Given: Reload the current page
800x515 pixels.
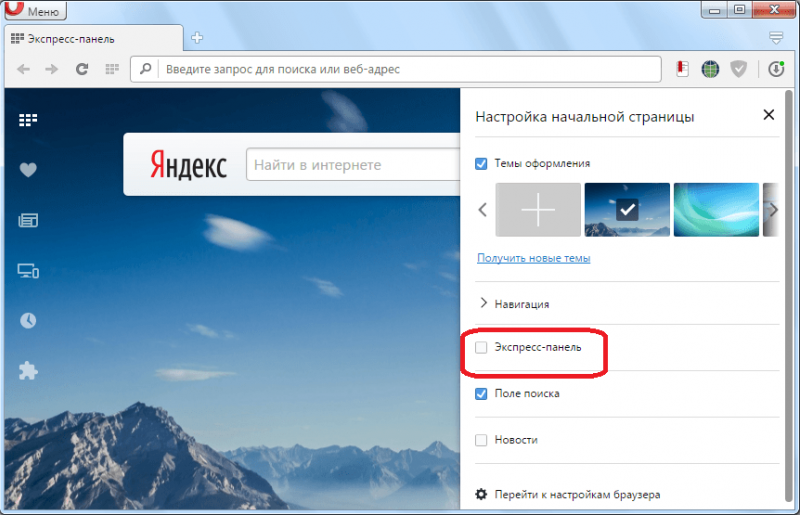Looking at the screenshot, I should pyautogui.click(x=82, y=69).
